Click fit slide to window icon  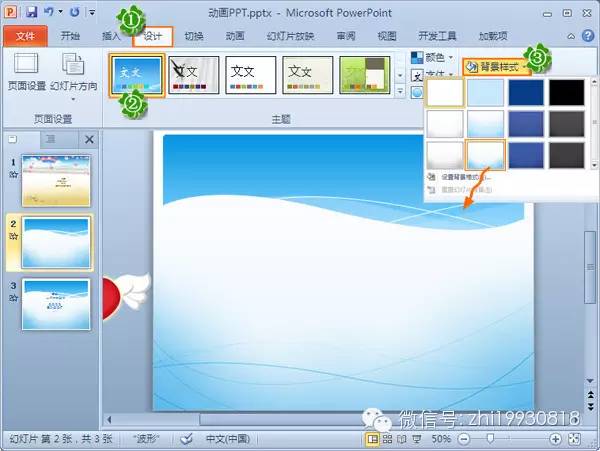coord(572,439)
